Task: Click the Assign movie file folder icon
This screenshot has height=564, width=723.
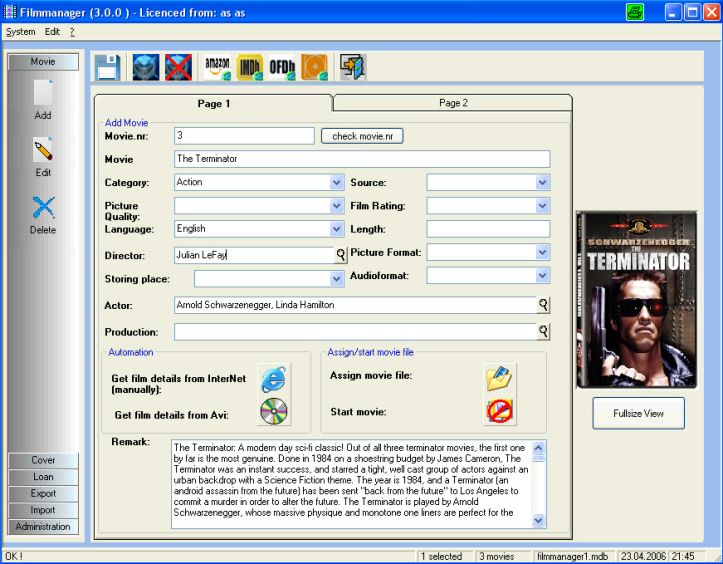Action: pyautogui.click(x=498, y=377)
